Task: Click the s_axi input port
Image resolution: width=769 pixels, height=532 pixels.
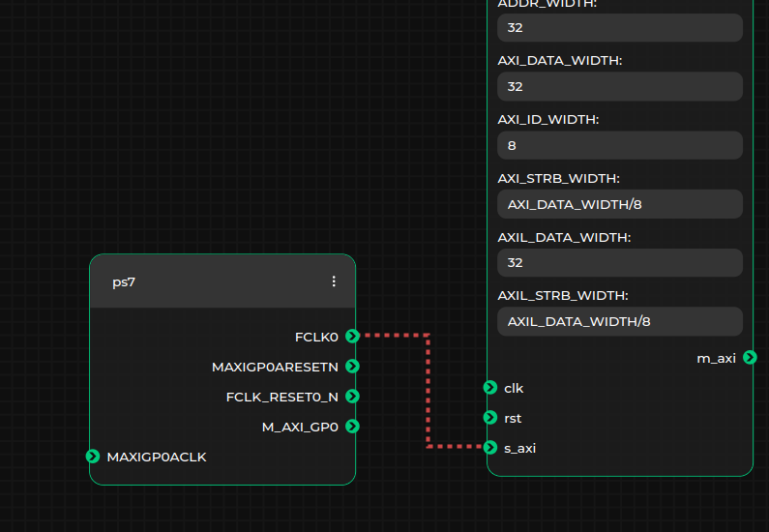Action: click(x=490, y=447)
